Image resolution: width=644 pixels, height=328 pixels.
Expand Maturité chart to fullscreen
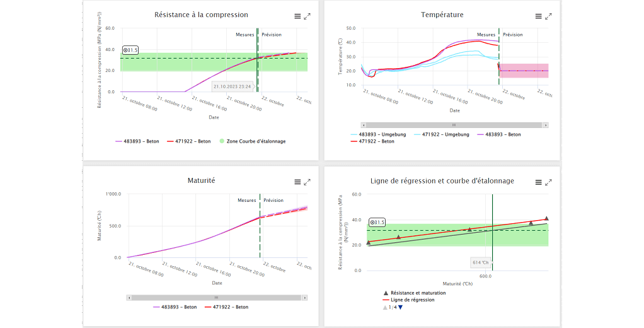[308, 182]
